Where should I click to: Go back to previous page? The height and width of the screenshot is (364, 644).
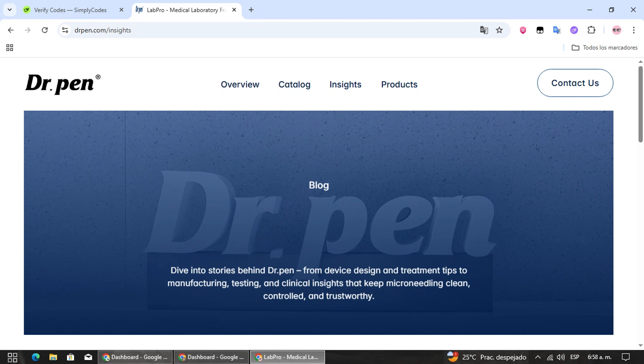coord(11,30)
